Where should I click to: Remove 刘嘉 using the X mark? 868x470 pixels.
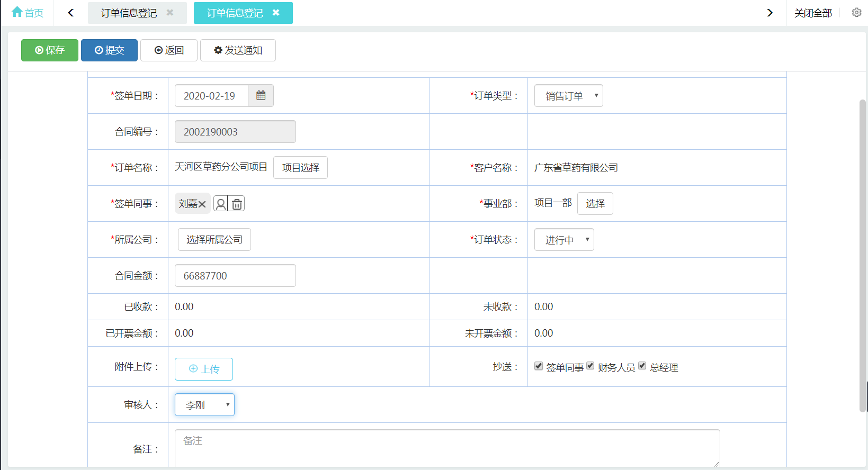pos(202,204)
